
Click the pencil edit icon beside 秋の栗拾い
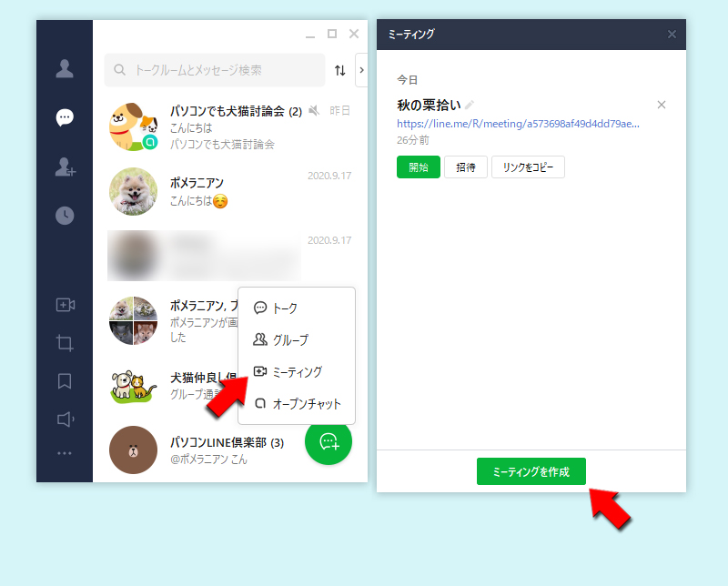coord(470,105)
